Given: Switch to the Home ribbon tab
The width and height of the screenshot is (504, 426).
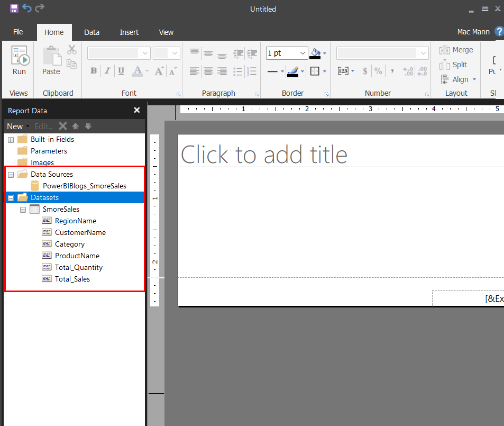Looking at the screenshot, I should coord(54,32).
